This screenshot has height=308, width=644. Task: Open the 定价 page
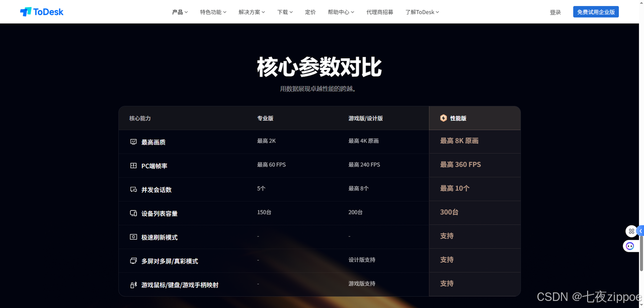[x=310, y=12]
